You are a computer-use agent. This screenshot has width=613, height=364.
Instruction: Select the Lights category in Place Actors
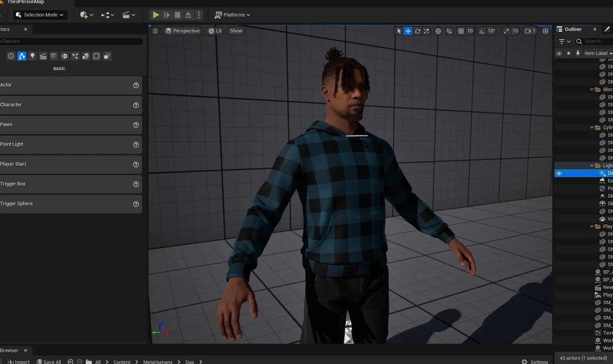pyautogui.click(x=32, y=56)
